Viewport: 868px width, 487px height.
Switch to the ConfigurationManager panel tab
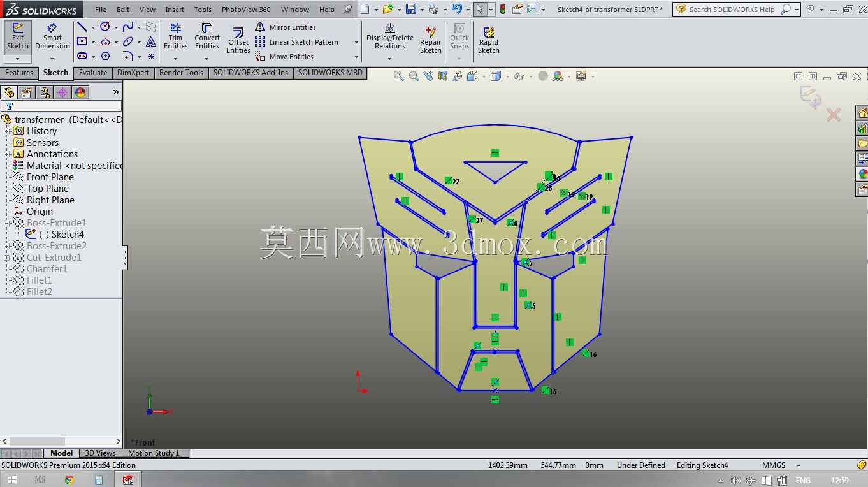coord(45,92)
